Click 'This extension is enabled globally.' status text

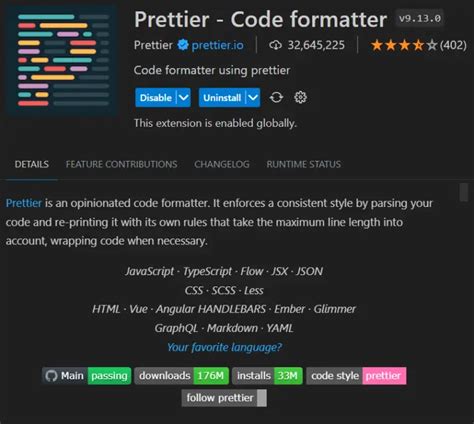pyautogui.click(x=215, y=123)
